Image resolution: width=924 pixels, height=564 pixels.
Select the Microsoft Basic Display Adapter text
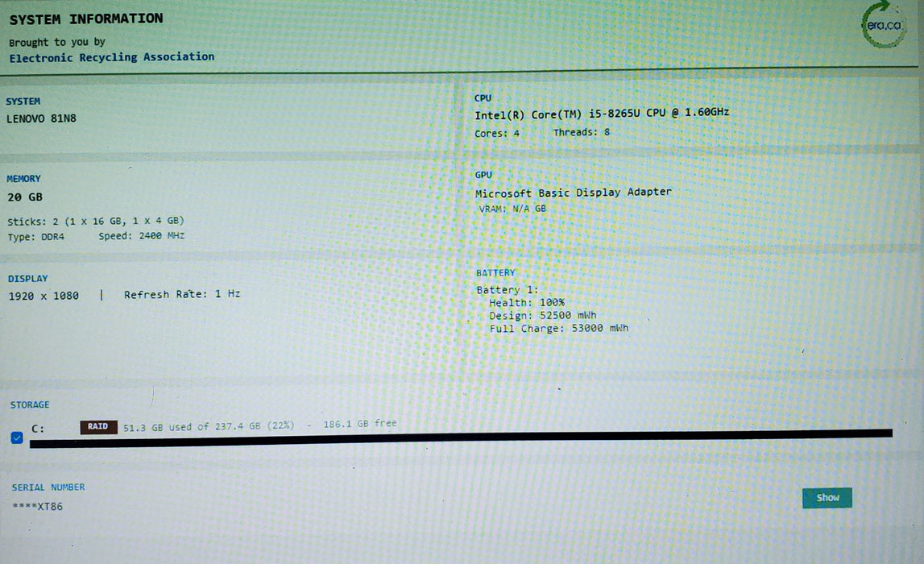pyautogui.click(x=574, y=193)
